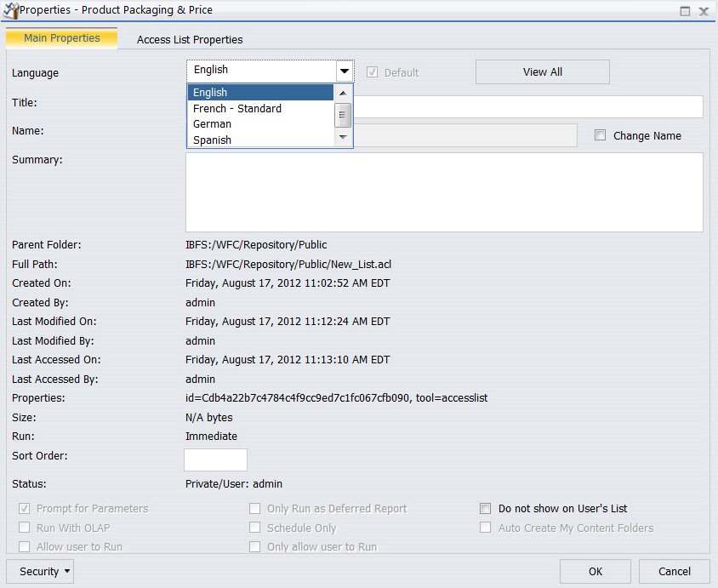Pick Spanish from the language list
Image resolution: width=718 pixels, height=588 pixels.
click(x=213, y=140)
